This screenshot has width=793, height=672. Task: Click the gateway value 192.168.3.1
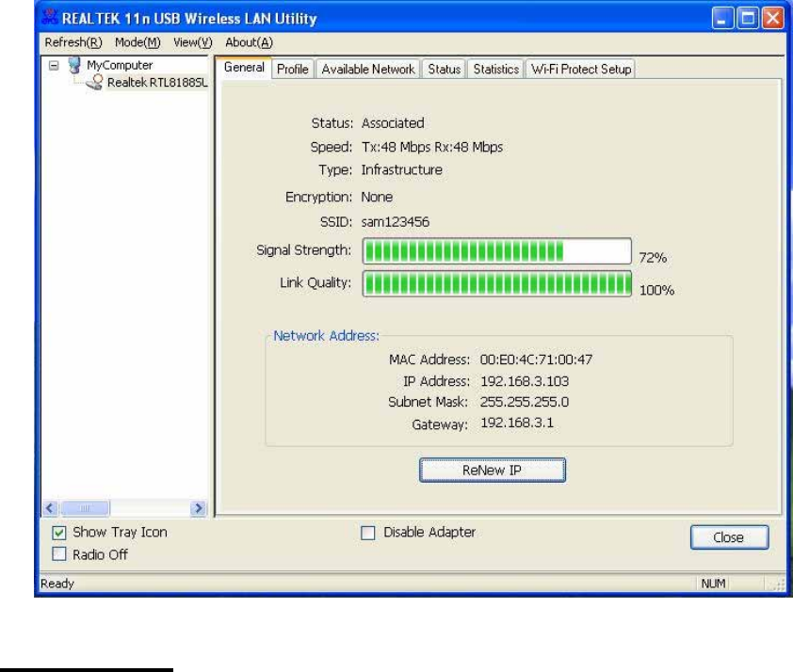coord(517,423)
